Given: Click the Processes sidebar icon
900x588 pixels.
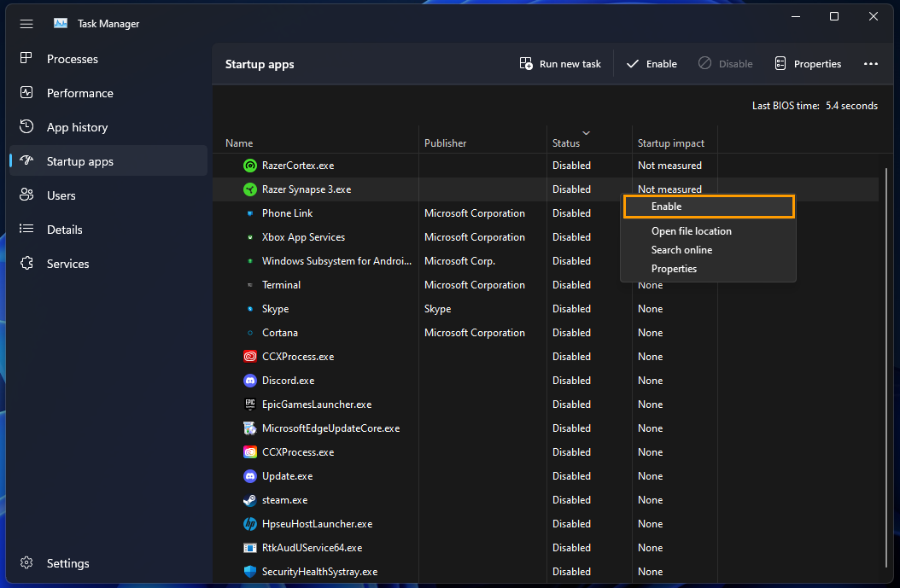Looking at the screenshot, I should pos(26,58).
